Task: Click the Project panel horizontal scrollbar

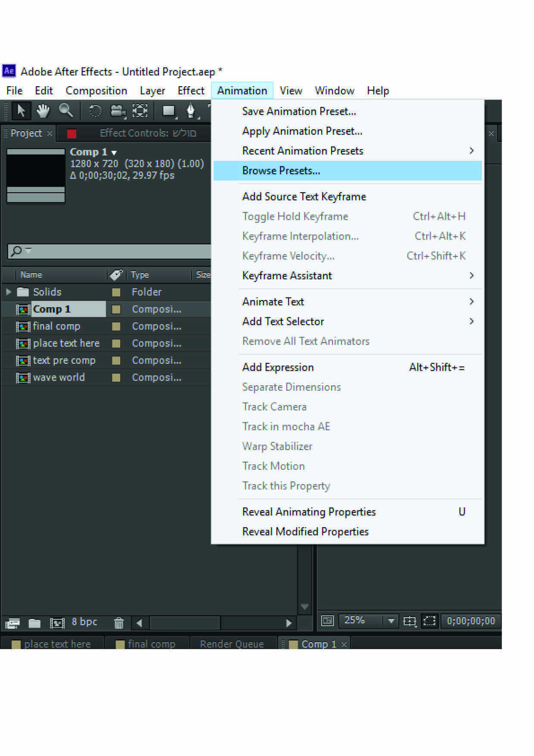Action: tap(184, 623)
